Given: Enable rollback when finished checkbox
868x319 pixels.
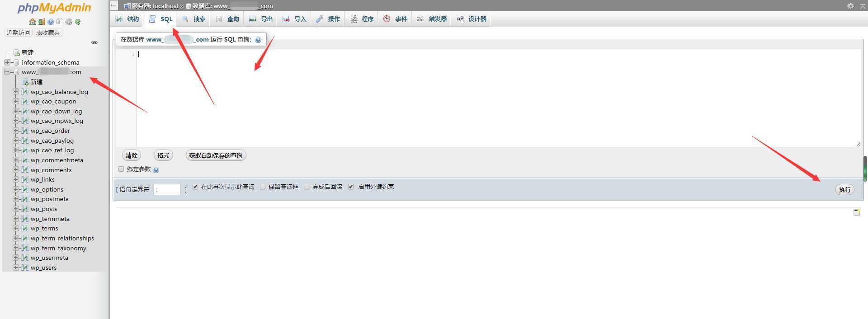Looking at the screenshot, I should [307, 187].
